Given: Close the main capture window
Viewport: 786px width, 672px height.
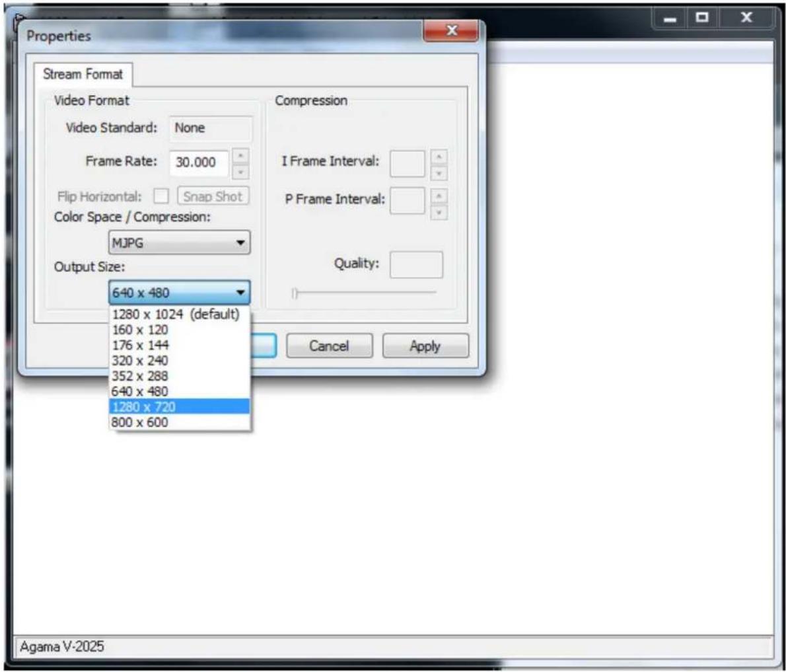Looking at the screenshot, I should [746, 18].
